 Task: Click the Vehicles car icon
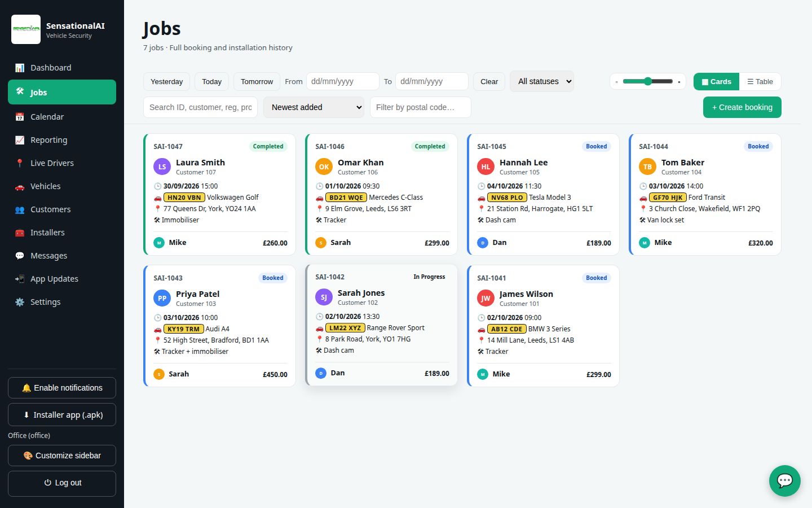click(x=20, y=186)
